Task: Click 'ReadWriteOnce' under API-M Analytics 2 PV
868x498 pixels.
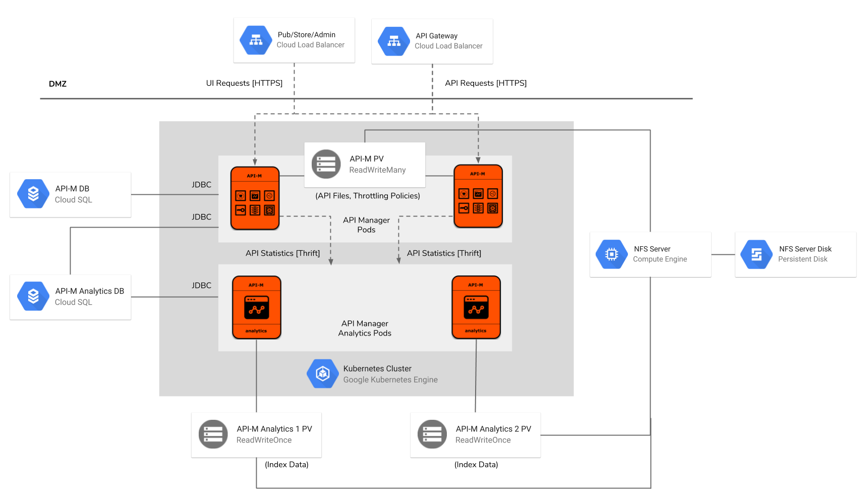Action: (x=483, y=440)
